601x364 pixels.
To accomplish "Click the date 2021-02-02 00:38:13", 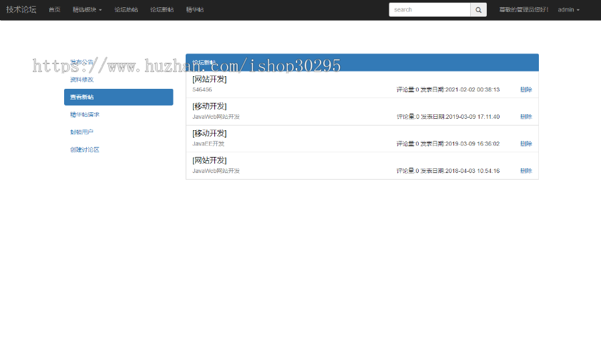I will tap(472, 89).
